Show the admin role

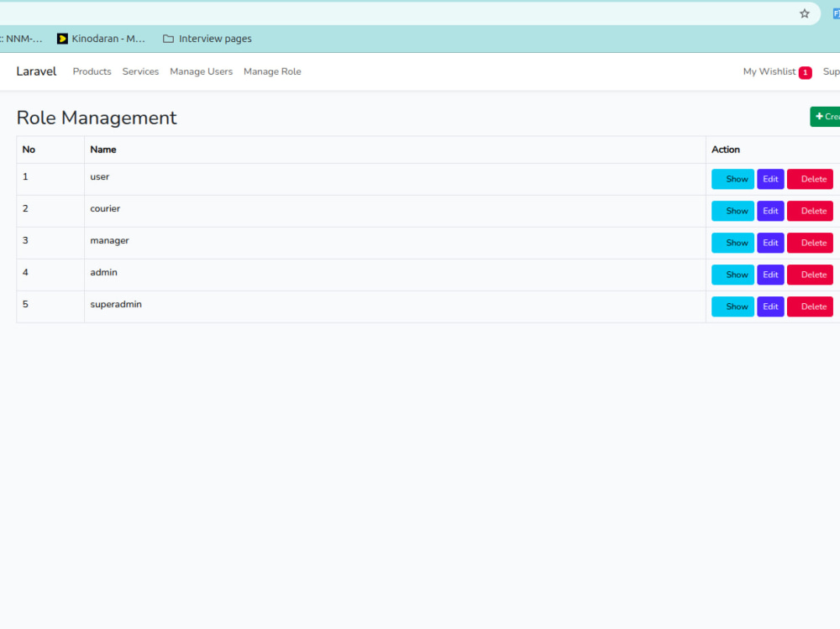pyautogui.click(x=732, y=275)
